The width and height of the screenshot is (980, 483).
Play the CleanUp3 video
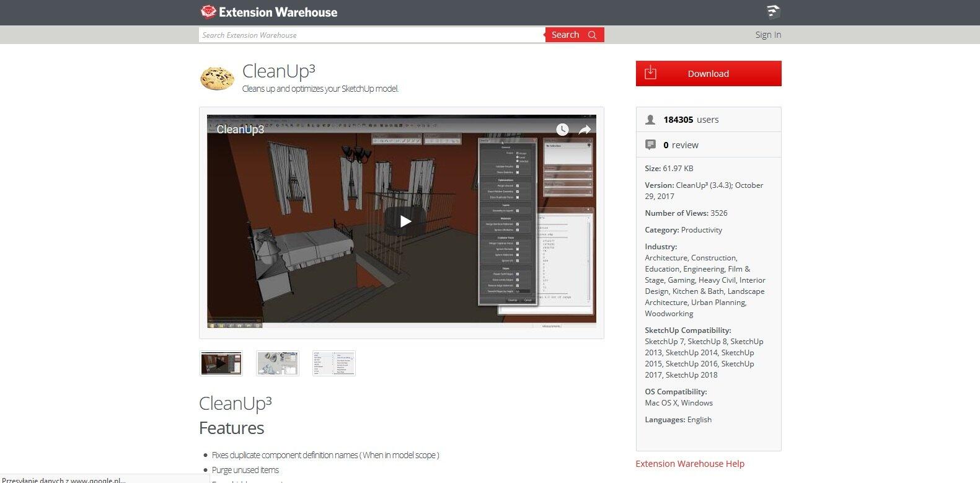click(x=405, y=221)
